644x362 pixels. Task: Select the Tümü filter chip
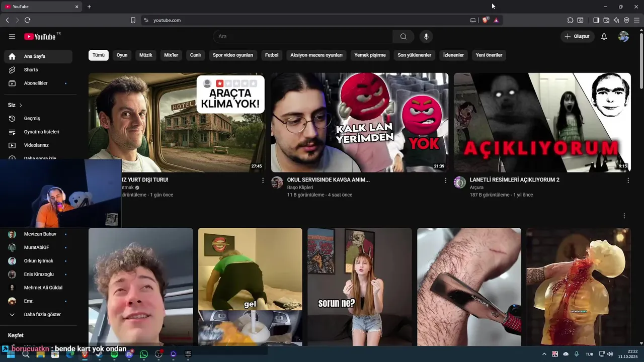(99, 55)
